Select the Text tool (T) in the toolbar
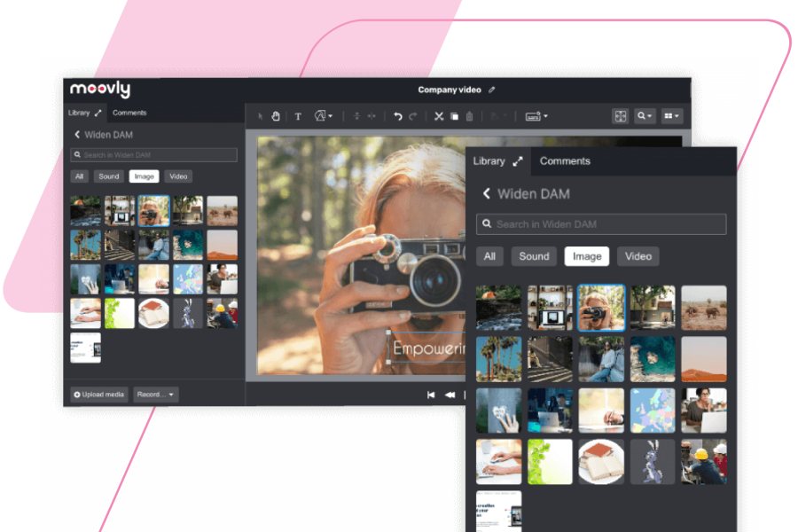Image resolution: width=798 pixels, height=532 pixels. click(x=298, y=116)
